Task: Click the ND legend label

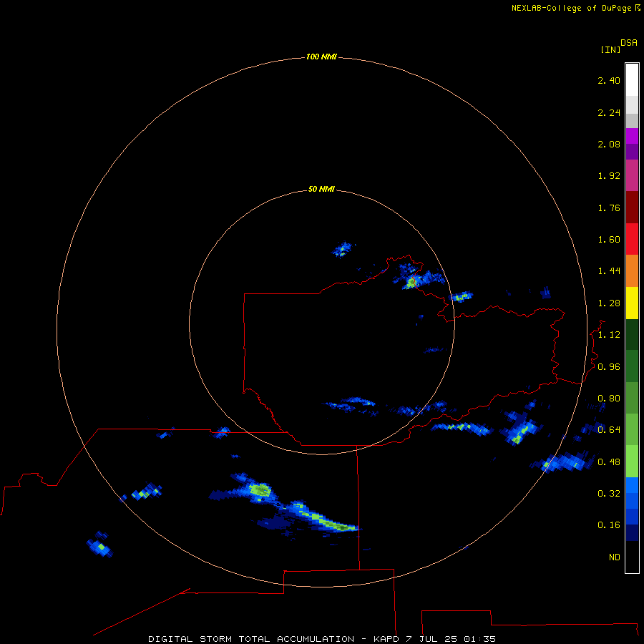Action: point(615,557)
